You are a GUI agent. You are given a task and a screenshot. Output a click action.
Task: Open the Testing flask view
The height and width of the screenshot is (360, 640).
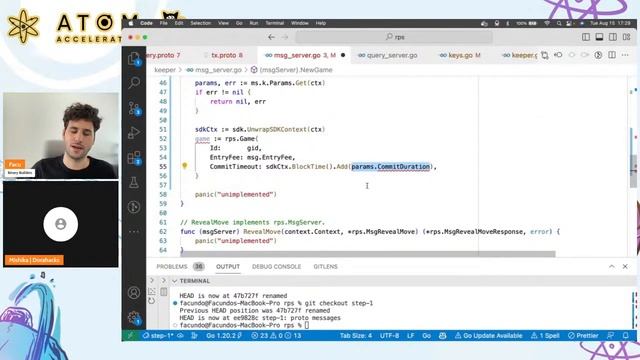pyautogui.click(x=134, y=182)
